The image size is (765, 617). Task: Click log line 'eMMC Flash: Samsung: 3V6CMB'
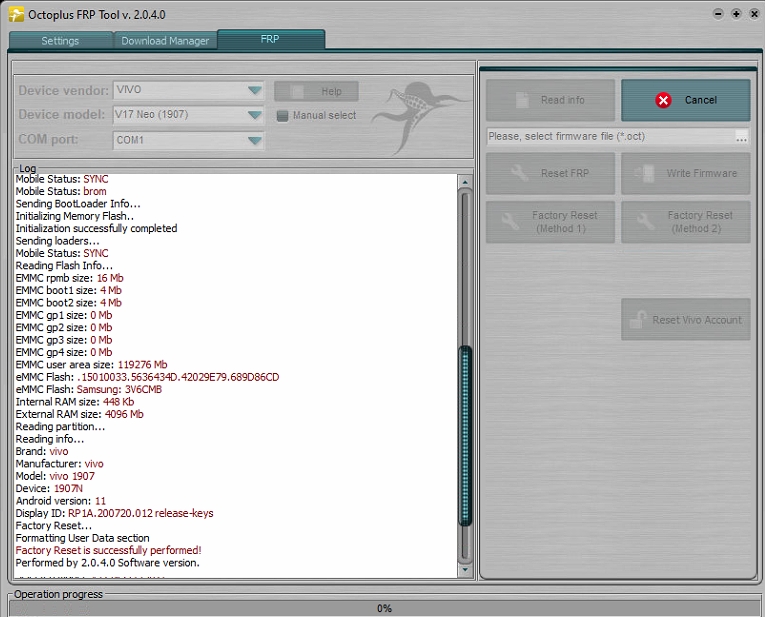pos(89,389)
